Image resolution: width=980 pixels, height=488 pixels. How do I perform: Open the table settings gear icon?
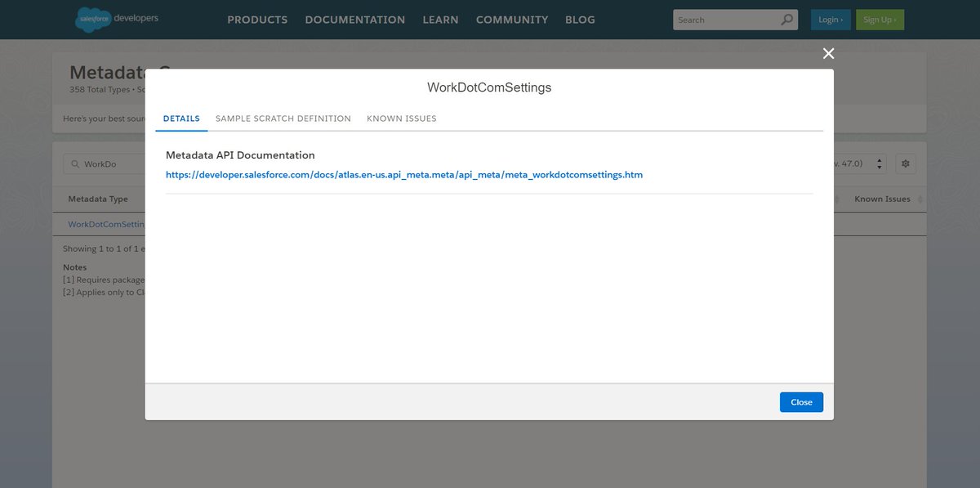pos(905,163)
